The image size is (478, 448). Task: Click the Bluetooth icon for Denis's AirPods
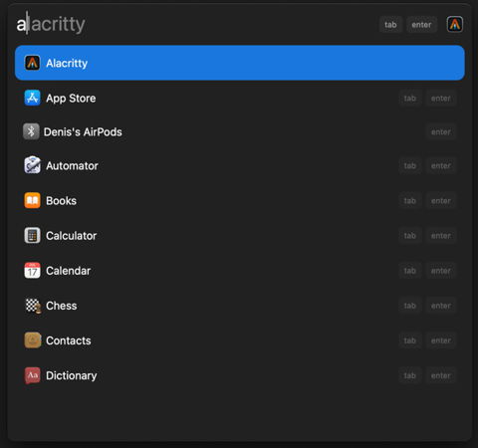pos(31,131)
